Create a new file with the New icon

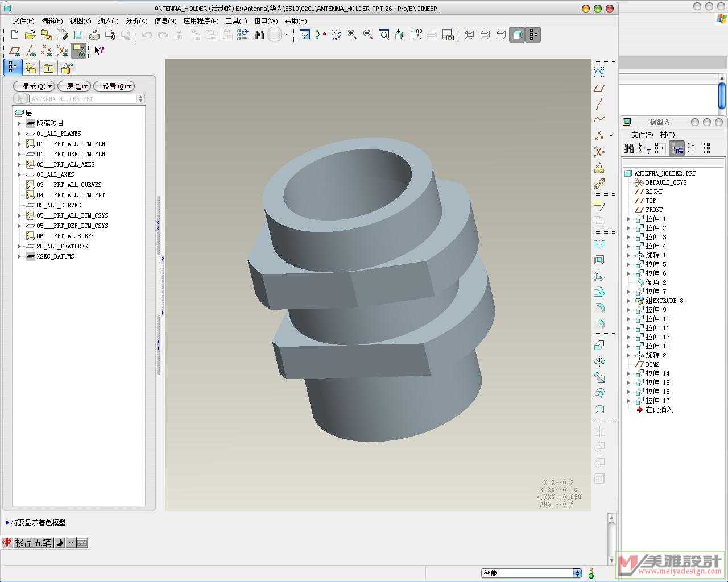[15, 35]
